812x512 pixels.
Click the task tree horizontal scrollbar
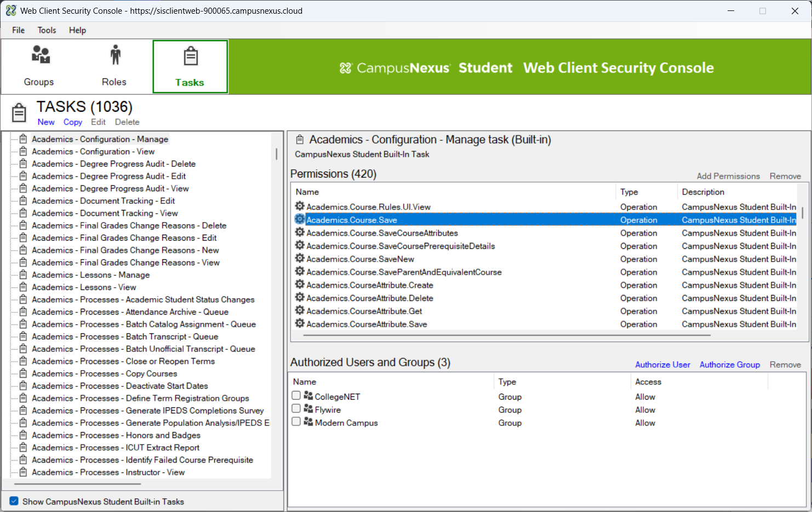[x=78, y=484]
